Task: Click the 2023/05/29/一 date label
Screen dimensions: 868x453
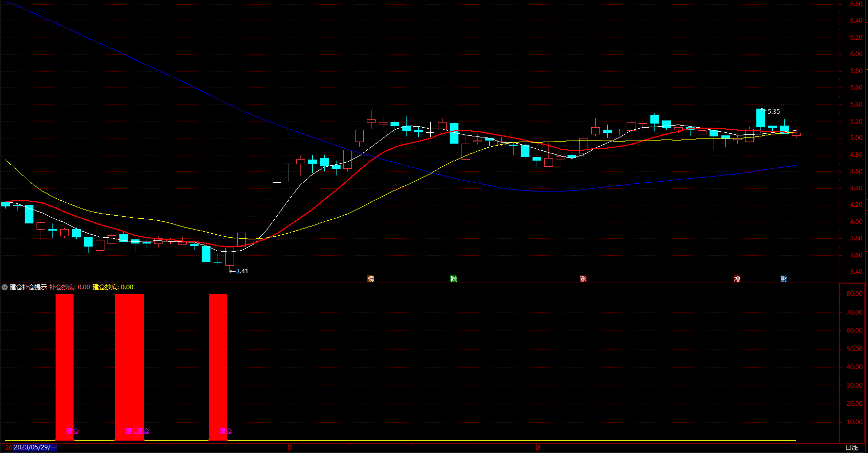Action: point(35,447)
